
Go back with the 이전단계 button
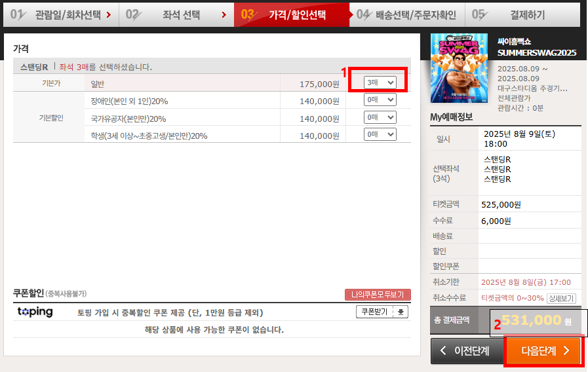coord(467,351)
